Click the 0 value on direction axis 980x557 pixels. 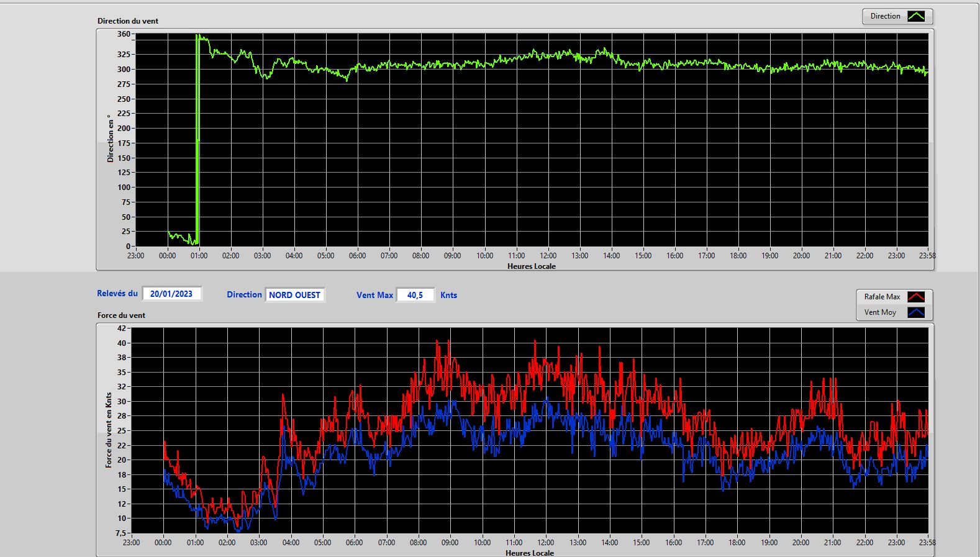tap(129, 246)
